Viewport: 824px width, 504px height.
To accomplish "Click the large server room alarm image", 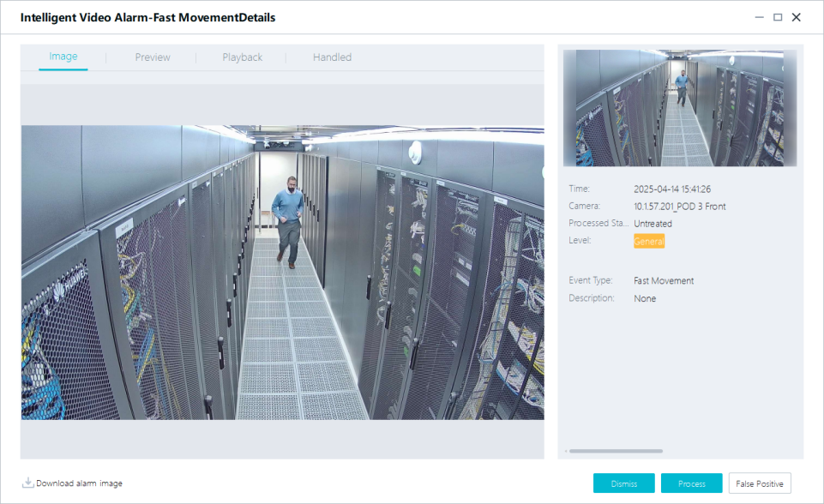I will (x=282, y=272).
